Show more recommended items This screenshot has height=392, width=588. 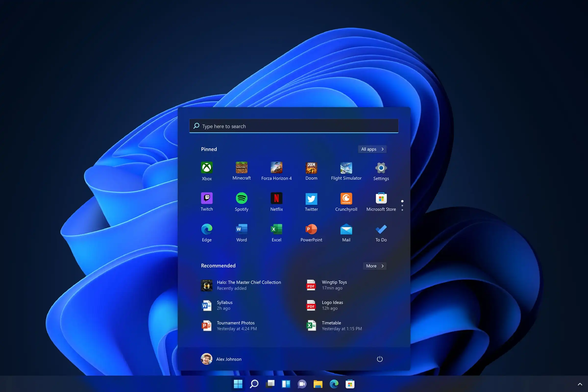point(374,266)
